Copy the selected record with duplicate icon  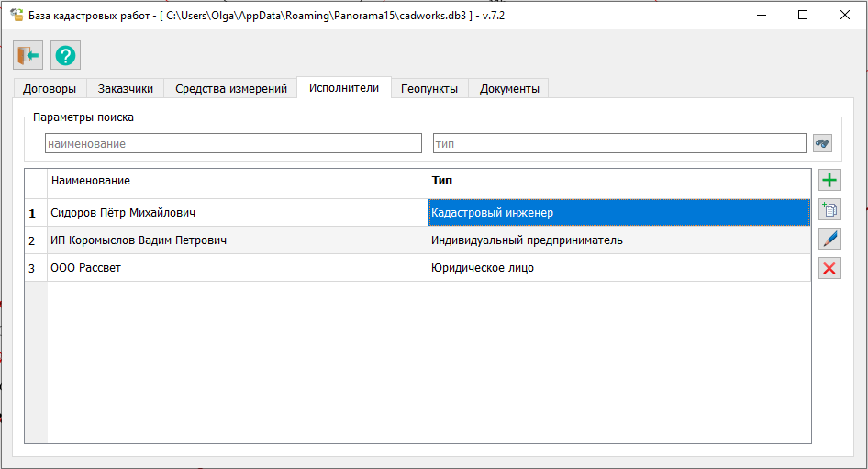[x=829, y=210]
